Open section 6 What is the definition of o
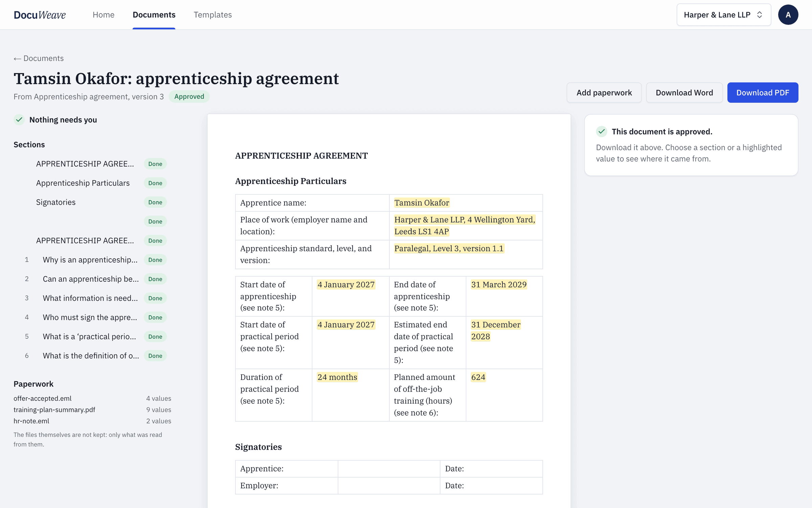 tap(91, 356)
